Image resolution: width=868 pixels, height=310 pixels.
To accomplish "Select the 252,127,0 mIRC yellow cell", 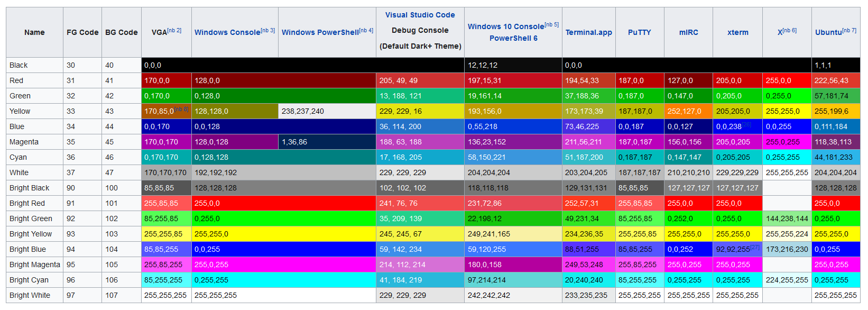I will 688,111.
